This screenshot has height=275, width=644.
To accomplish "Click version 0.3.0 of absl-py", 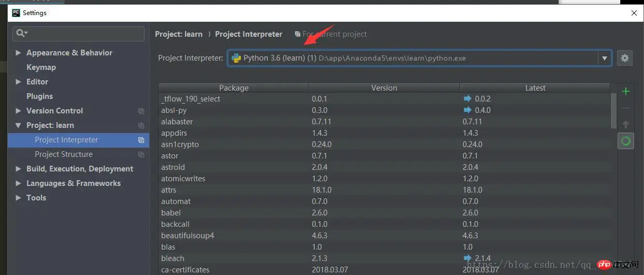I will click(x=320, y=110).
